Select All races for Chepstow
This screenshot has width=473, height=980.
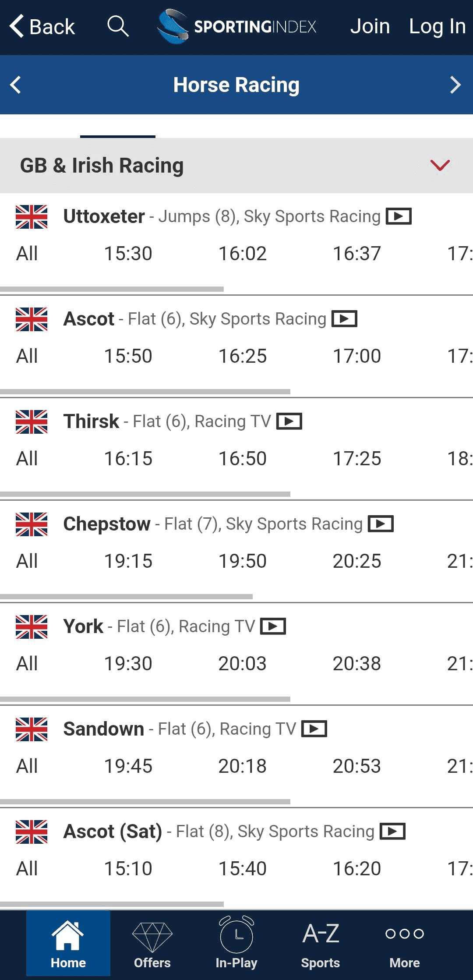27,561
